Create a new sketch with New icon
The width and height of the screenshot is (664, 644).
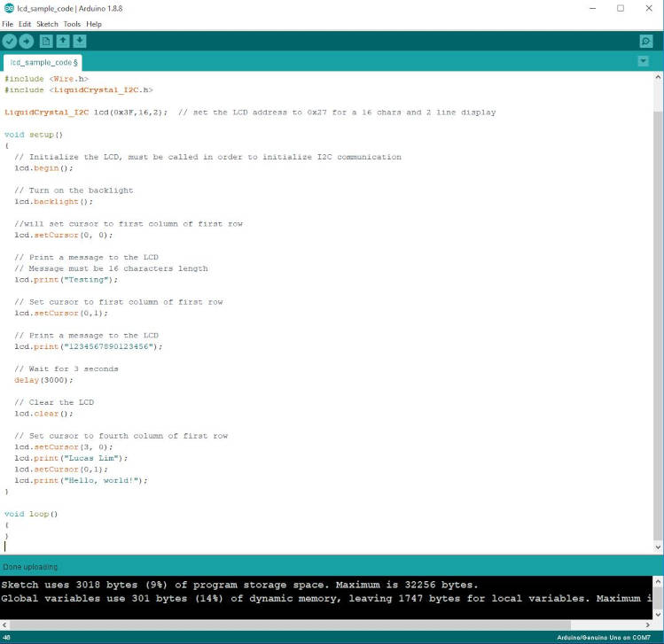(x=46, y=41)
